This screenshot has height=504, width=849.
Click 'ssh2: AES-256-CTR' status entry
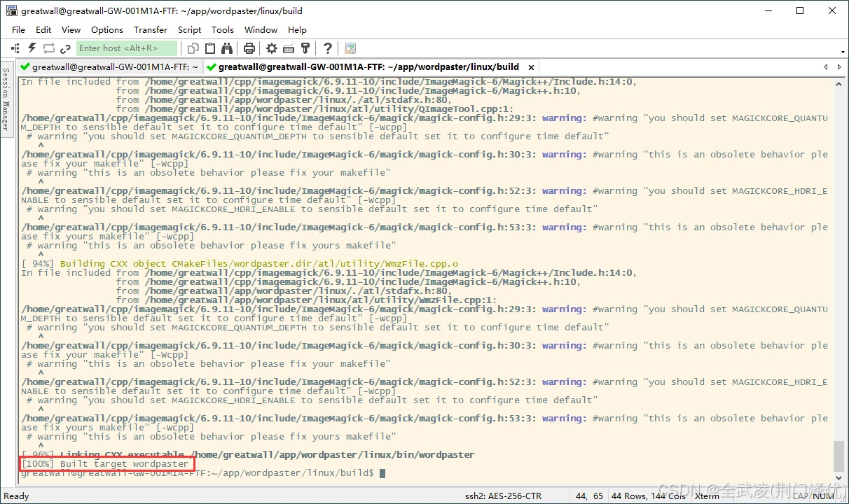[x=504, y=496]
